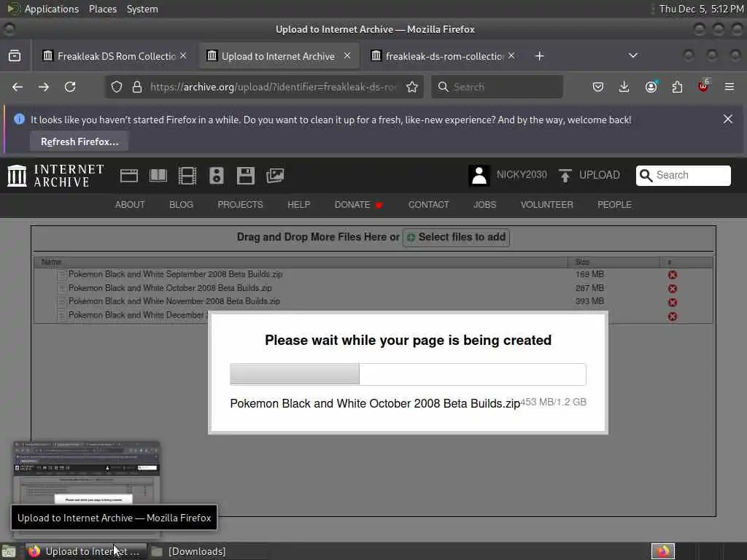Open Firefox View icon in tab bar

(15, 56)
